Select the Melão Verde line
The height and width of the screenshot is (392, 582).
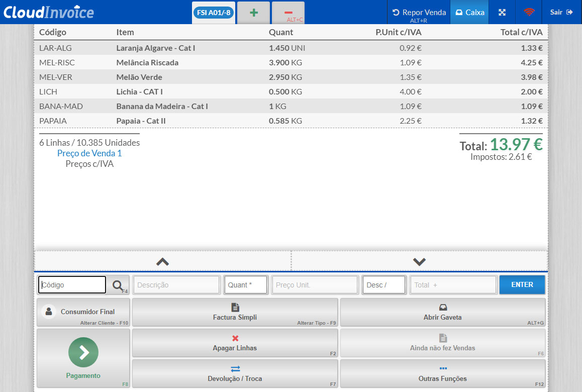291,77
